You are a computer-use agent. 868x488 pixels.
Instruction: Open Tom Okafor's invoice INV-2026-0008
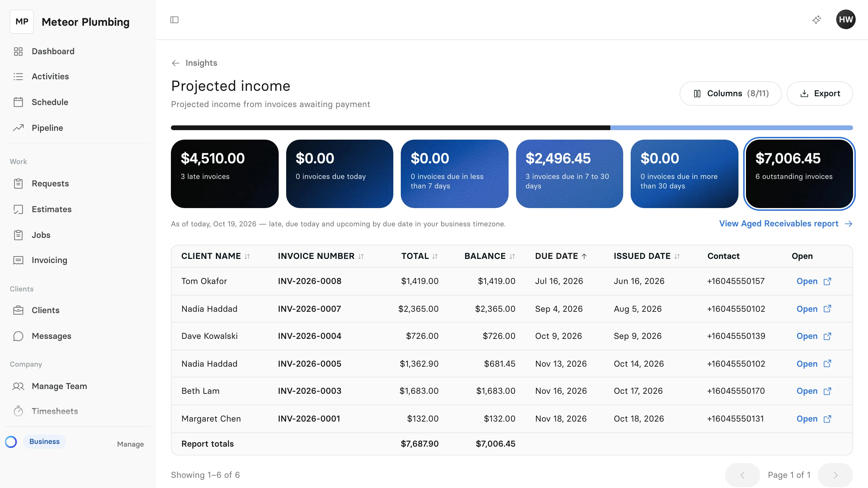[x=814, y=281]
